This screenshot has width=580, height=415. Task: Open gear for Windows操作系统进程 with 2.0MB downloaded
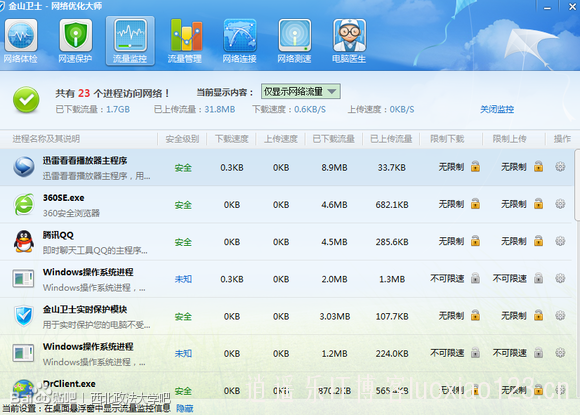[x=560, y=278]
